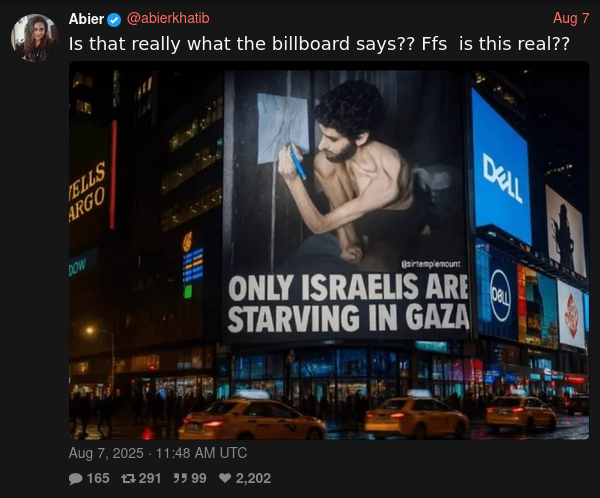Click the @sirtemplemount watermark in the image

coord(431,264)
